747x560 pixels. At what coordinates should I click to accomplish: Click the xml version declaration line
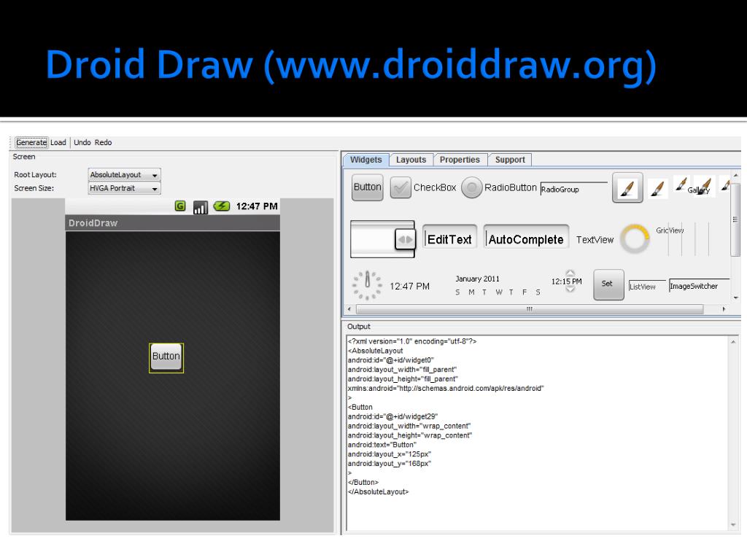412,341
